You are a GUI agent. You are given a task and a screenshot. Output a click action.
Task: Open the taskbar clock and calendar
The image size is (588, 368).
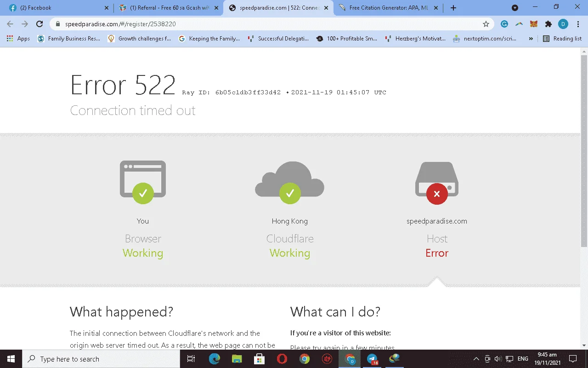point(547,359)
